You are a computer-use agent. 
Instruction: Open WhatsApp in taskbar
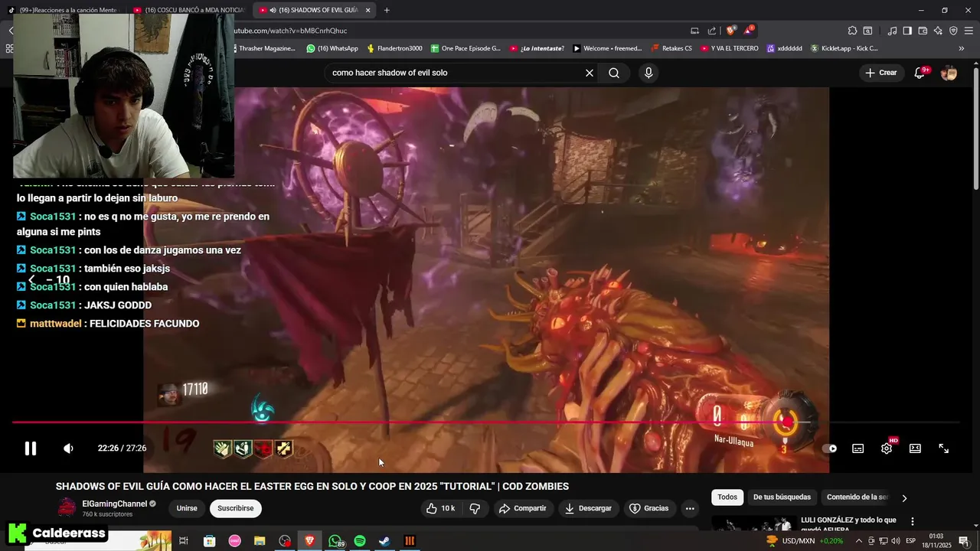(x=335, y=541)
